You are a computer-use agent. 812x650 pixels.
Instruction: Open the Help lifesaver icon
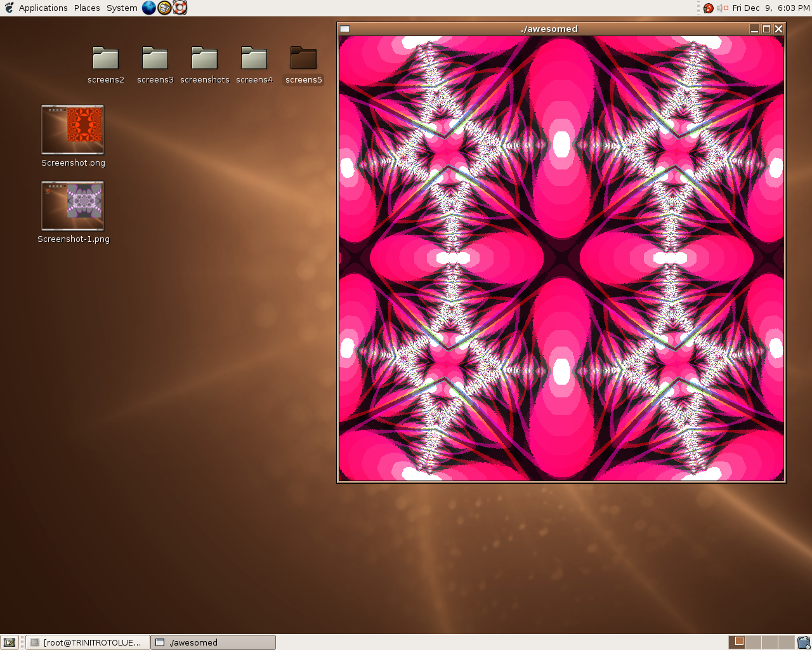click(180, 8)
